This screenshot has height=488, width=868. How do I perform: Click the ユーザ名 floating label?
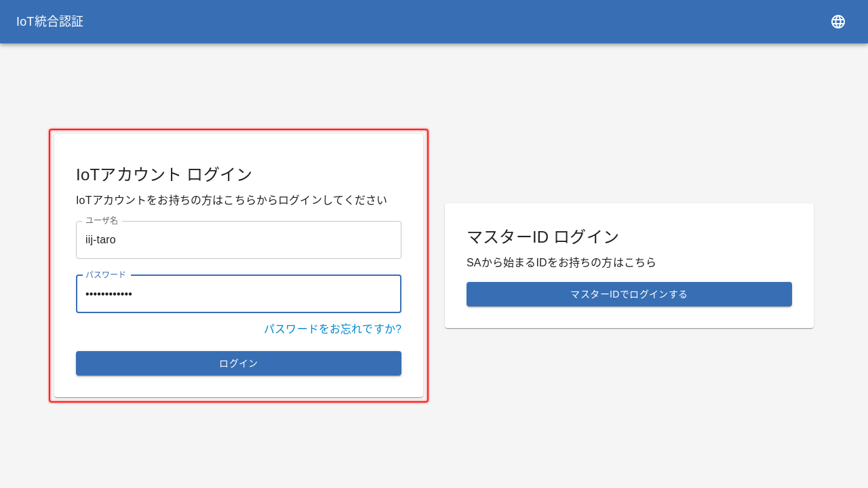click(102, 220)
